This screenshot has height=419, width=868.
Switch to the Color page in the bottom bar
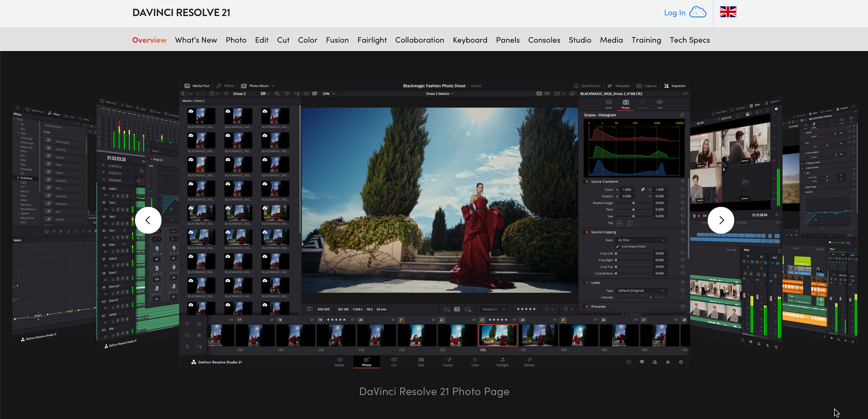pyautogui.click(x=475, y=362)
